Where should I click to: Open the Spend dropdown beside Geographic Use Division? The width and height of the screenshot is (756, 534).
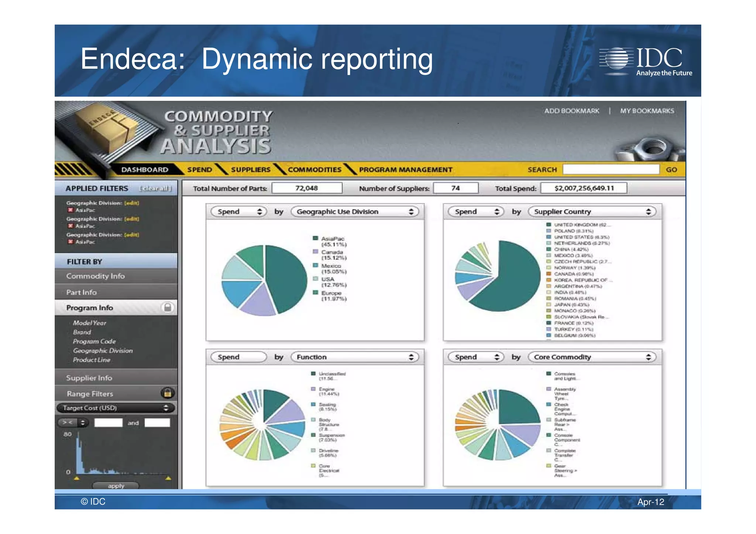click(239, 211)
